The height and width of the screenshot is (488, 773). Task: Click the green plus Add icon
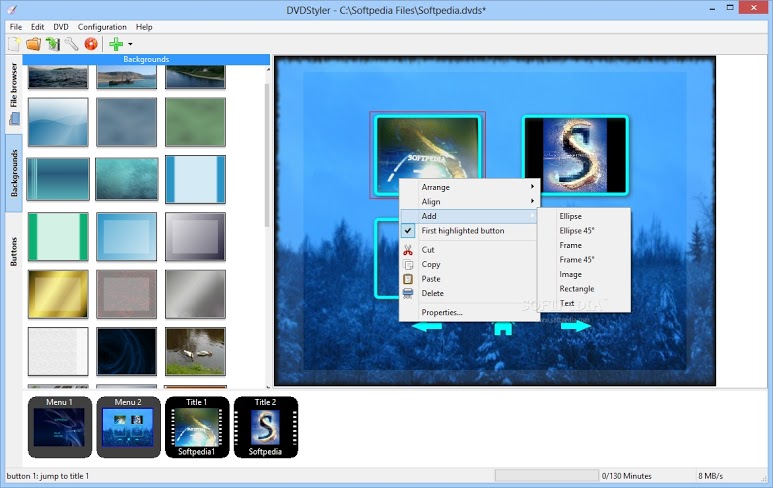tap(116, 44)
